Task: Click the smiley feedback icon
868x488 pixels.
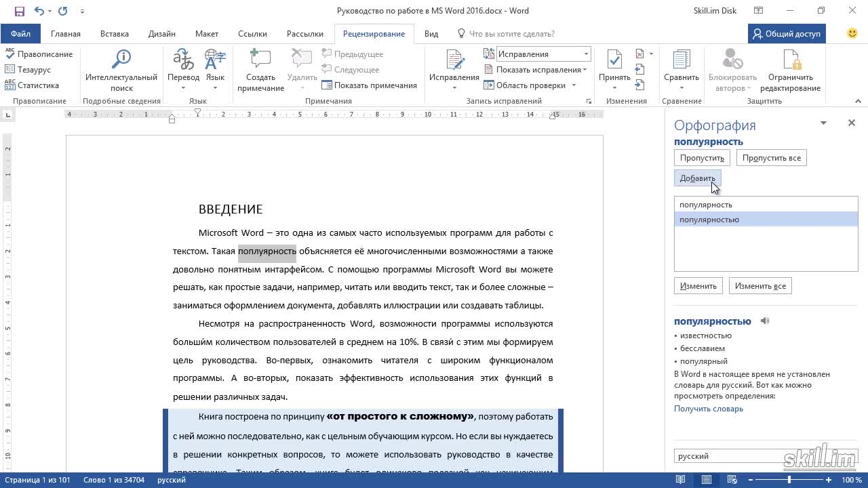Action: 852,33
